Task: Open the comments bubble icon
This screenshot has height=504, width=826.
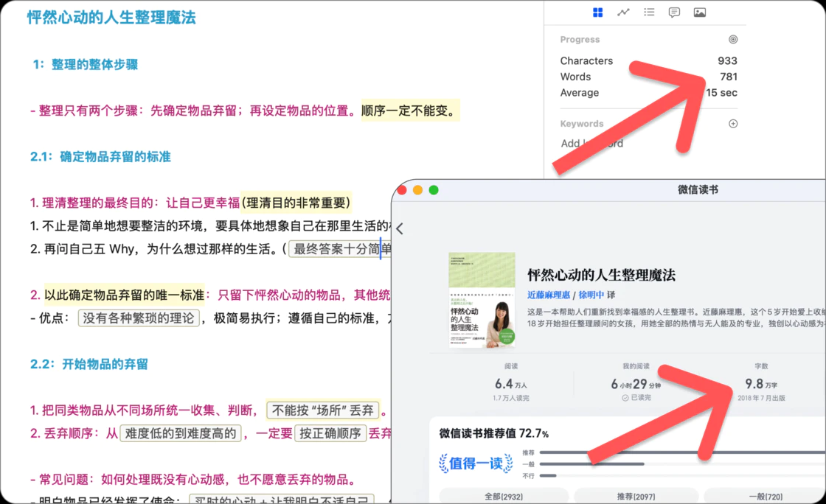Action: (x=673, y=12)
